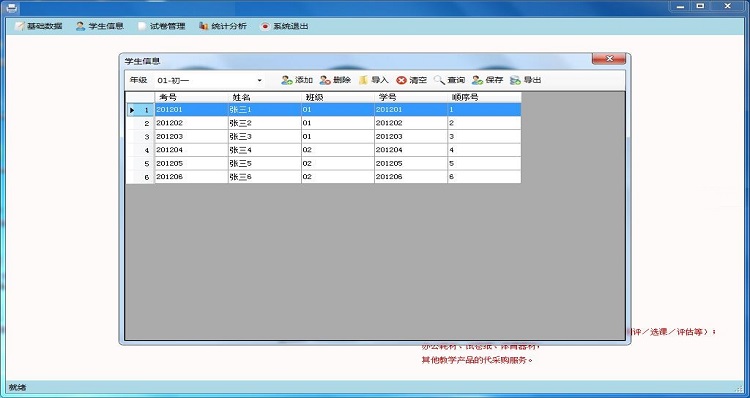750x398 pixels.
Task: Open the 基础数据 menu
Action: (38, 26)
